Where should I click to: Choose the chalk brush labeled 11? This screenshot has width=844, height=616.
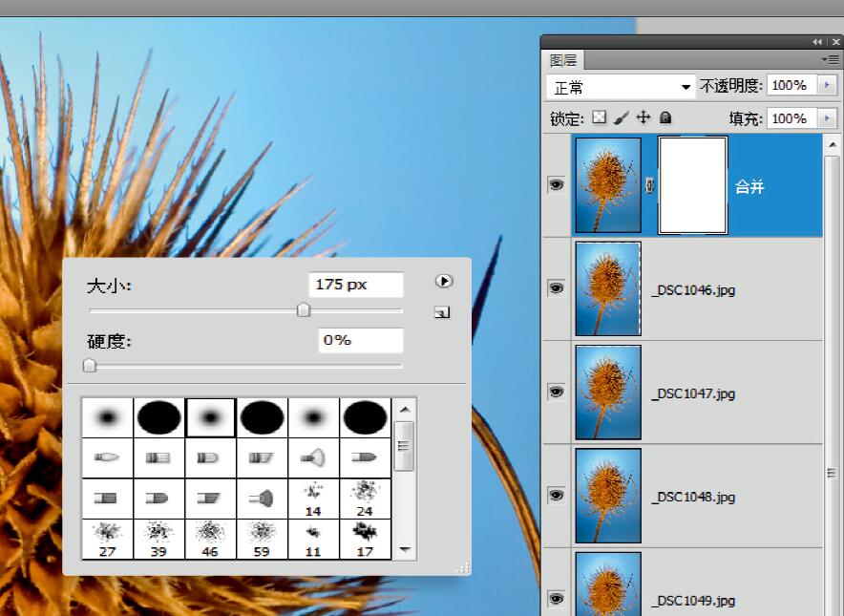[x=314, y=539]
